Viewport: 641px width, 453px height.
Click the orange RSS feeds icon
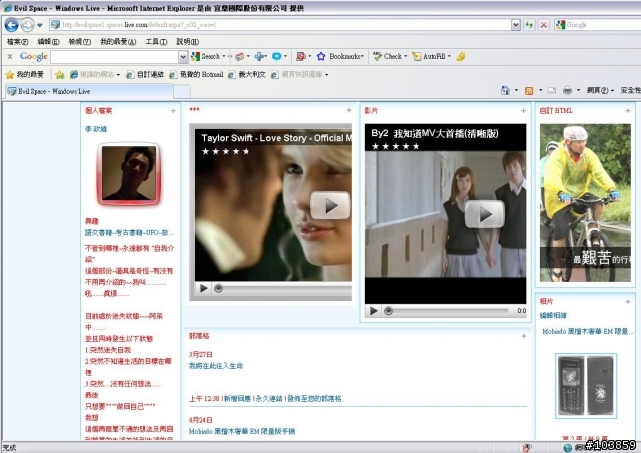529,91
